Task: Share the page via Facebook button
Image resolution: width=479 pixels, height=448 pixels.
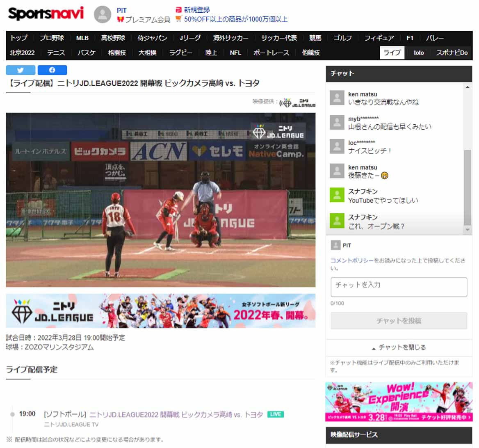Action: [52, 70]
